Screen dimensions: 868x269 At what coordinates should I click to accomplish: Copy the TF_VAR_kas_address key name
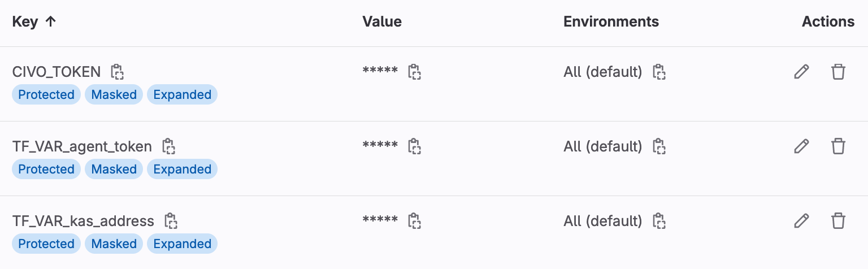click(x=171, y=221)
